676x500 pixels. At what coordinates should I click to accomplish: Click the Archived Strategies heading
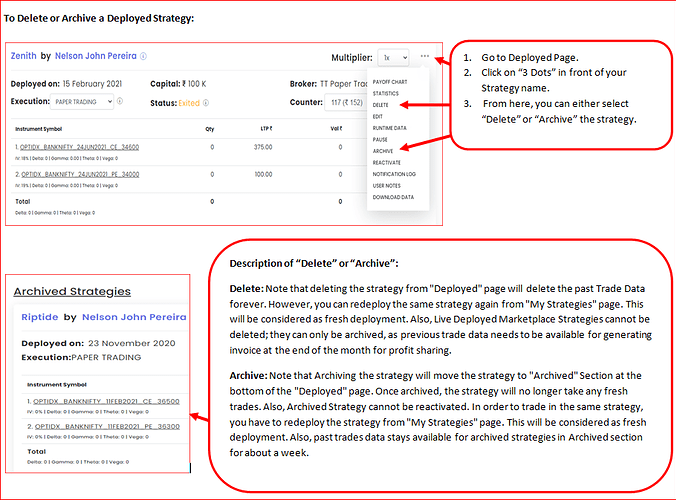[72, 292]
